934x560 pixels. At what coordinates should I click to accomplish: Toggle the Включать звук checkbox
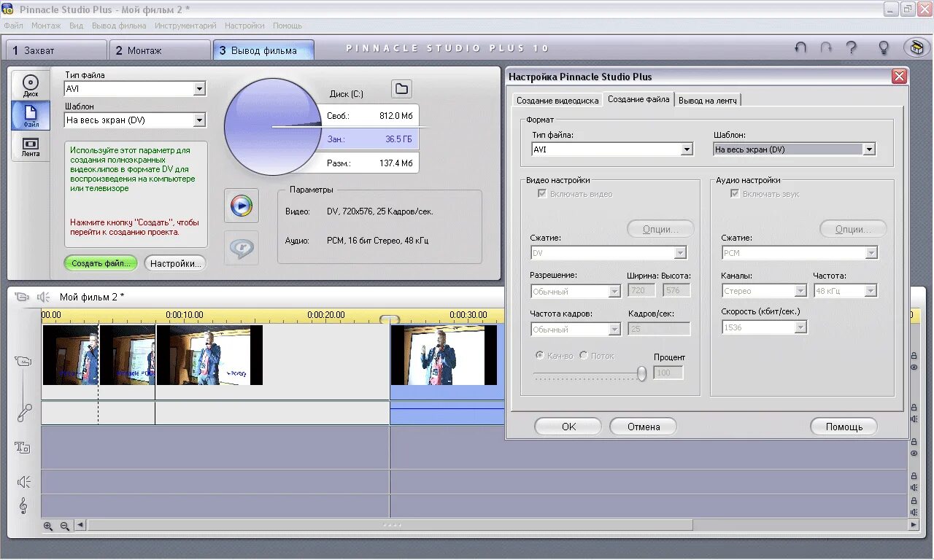(x=735, y=194)
